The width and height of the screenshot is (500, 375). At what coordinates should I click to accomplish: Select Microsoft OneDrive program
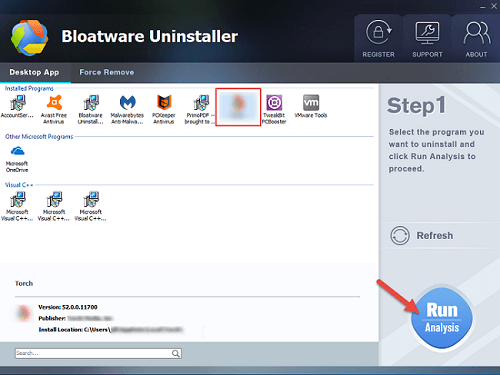tap(17, 159)
